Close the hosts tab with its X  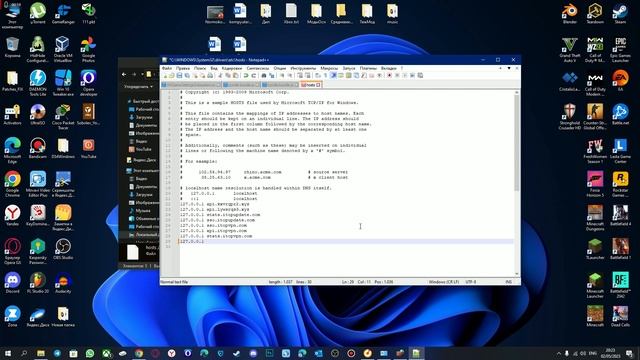coord(318,84)
